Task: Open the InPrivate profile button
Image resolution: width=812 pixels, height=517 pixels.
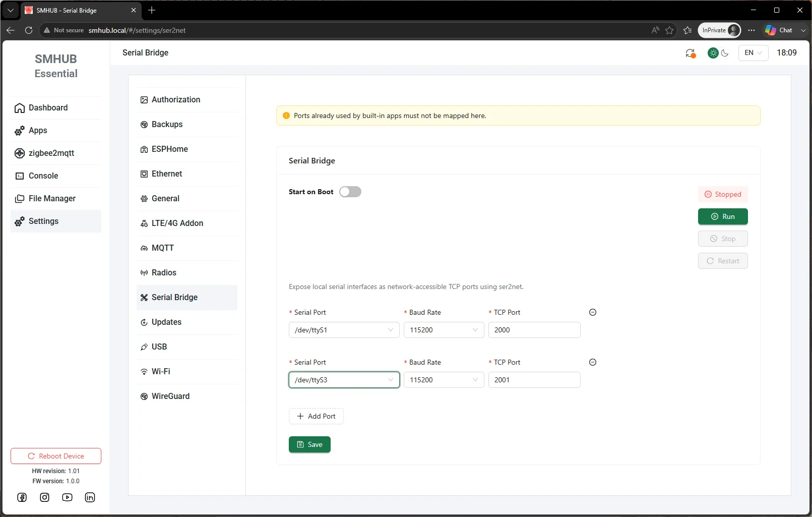Action: 719,30
